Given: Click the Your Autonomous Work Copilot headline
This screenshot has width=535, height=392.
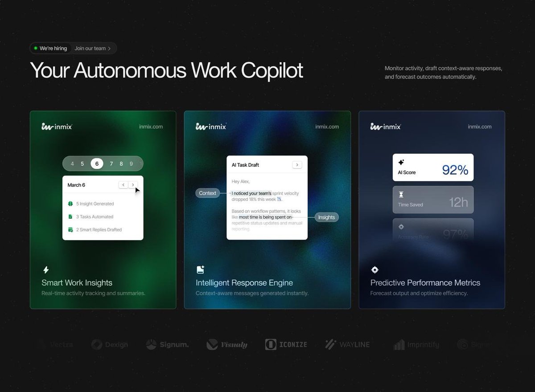Looking at the screenshot, I should (166, 70).
